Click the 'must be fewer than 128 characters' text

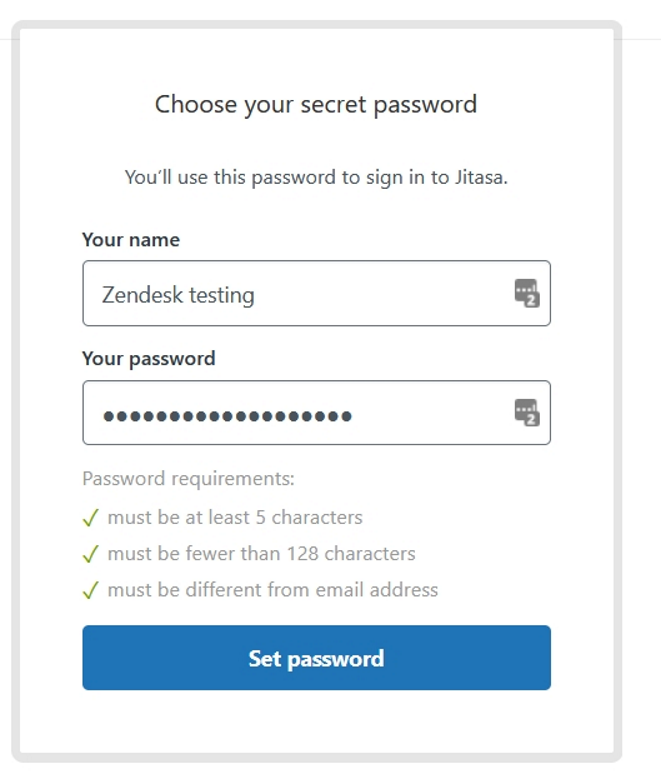pyautogui.click(x=261, y=554)
